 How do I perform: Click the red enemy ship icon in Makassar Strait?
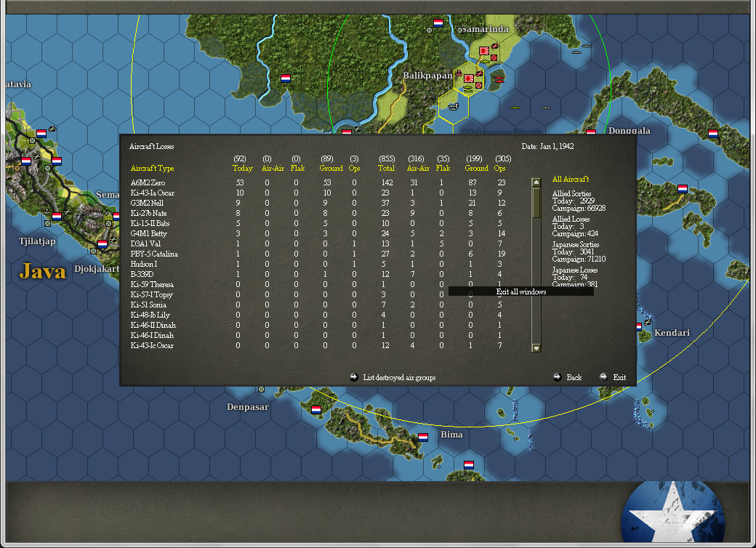499,78
